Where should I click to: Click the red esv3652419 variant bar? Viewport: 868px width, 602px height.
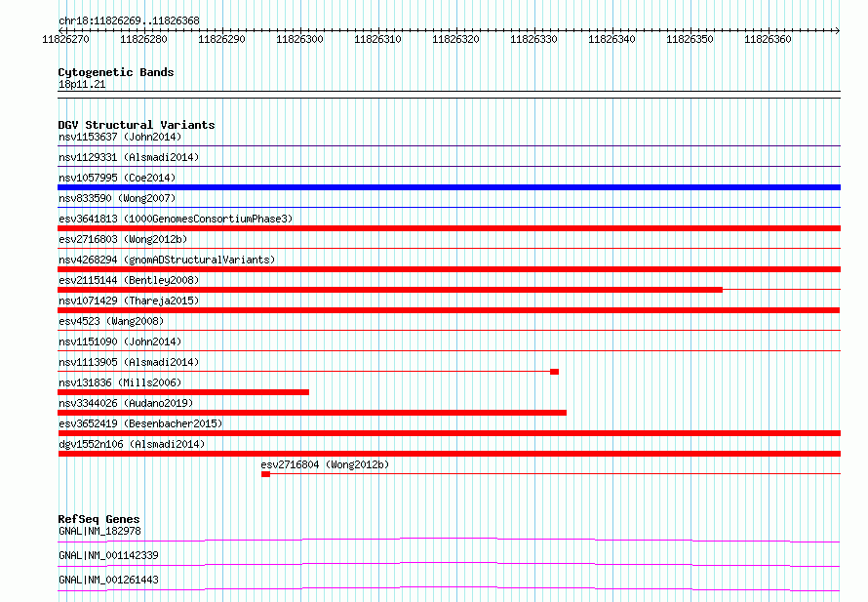click(449, 433)
